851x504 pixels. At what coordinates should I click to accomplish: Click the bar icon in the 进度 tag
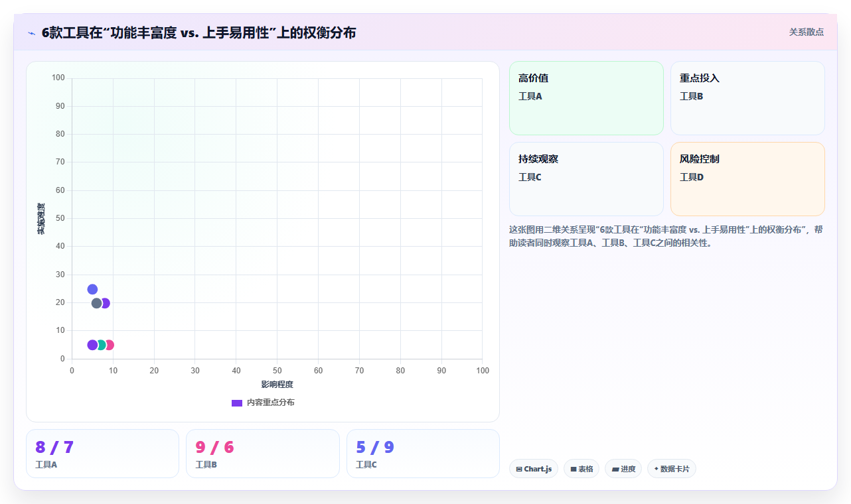[615, 470]
